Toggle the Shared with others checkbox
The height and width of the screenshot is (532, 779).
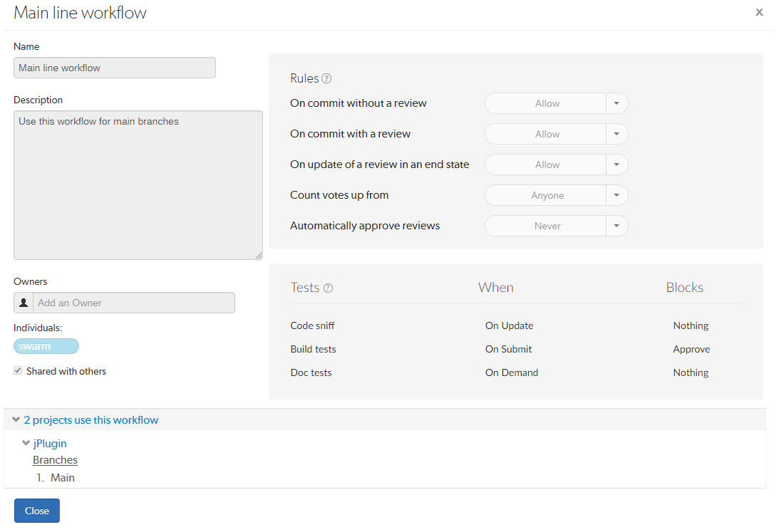(x=17, y=371)
